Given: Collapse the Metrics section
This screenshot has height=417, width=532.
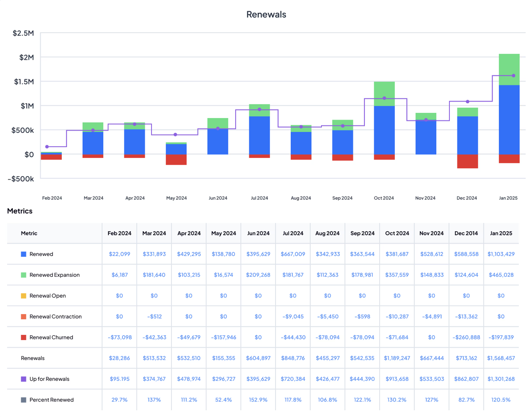Looking at the screenshot, I should click(20, 211).
